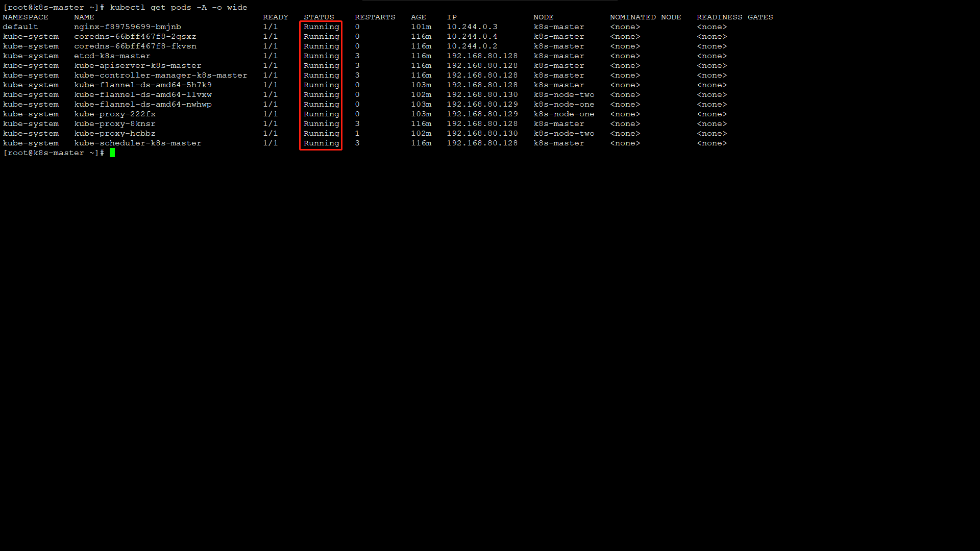Click the kube-proxy-hcbbz pod name
Screen dimensions: 980x551
click(115, 134)
